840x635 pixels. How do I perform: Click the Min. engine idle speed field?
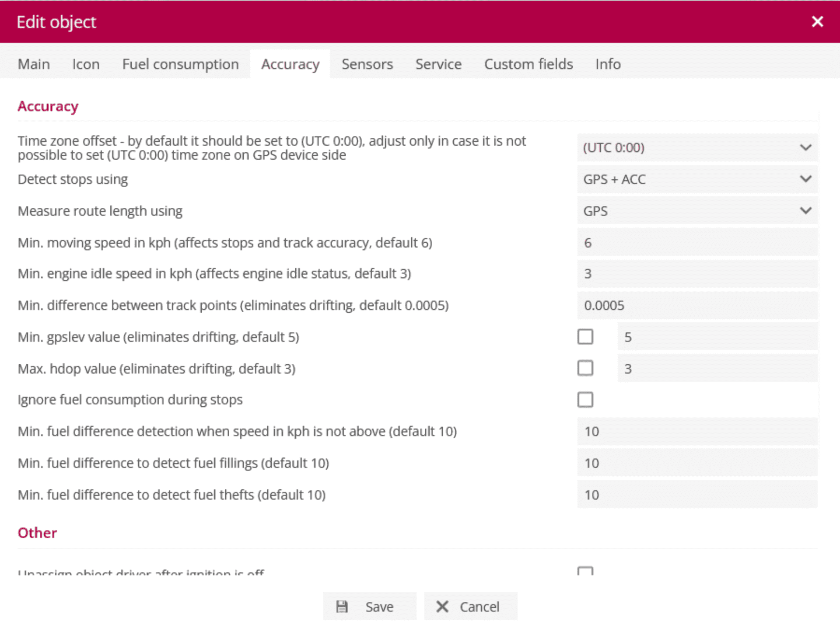coord(696,274)
